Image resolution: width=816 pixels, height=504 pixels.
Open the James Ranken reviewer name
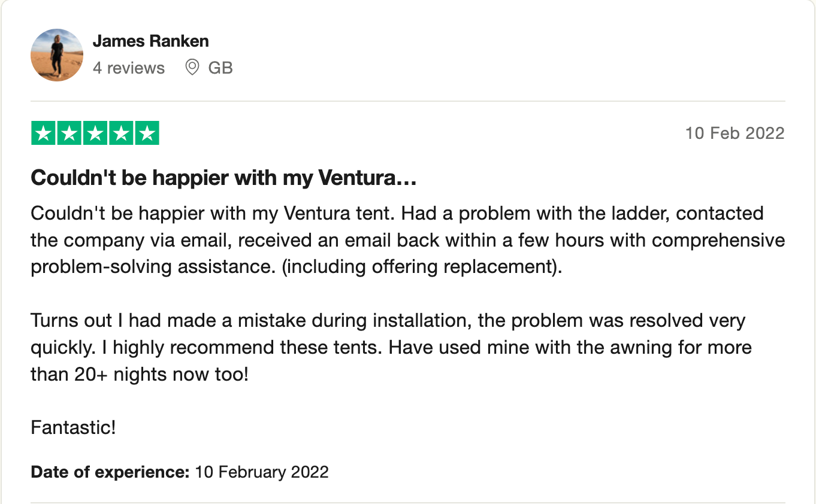coord(150,41)
